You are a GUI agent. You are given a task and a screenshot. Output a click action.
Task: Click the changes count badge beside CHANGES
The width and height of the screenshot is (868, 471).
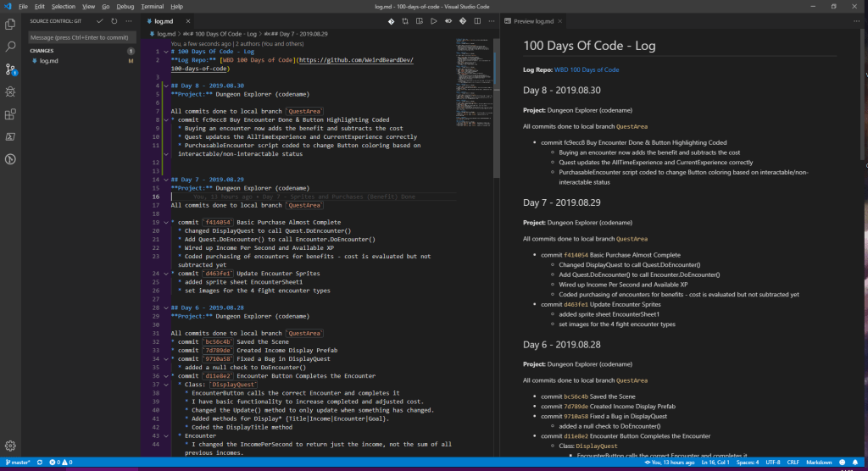[x=131, y=51]
